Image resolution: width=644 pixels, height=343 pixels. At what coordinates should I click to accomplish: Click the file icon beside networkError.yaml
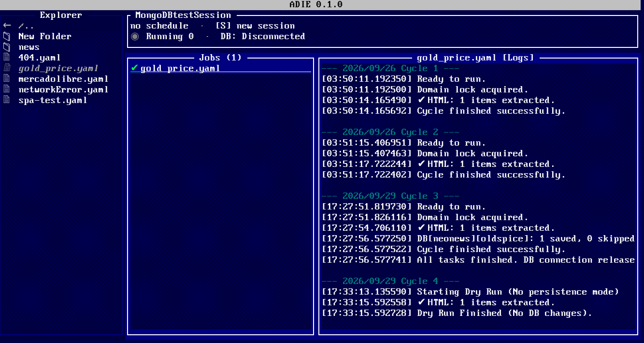pos(7,89)
